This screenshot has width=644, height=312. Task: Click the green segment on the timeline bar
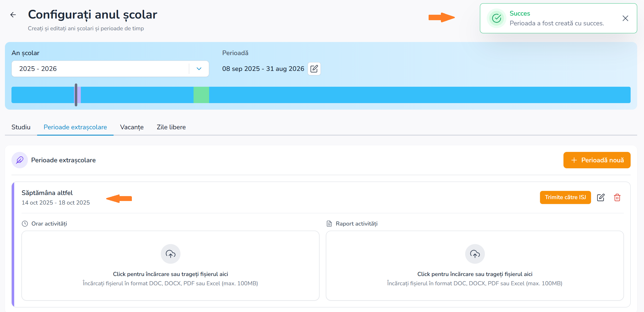coord(201,95)
